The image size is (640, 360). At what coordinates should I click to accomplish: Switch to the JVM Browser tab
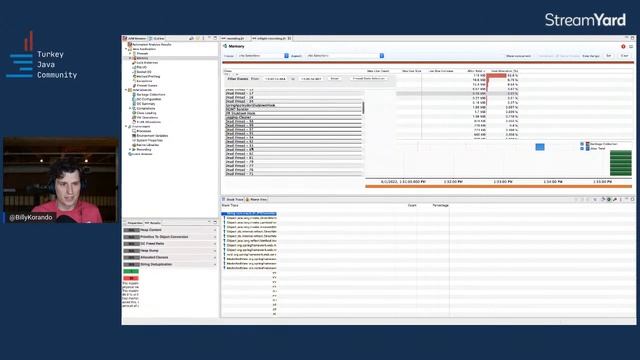(135, 38)
